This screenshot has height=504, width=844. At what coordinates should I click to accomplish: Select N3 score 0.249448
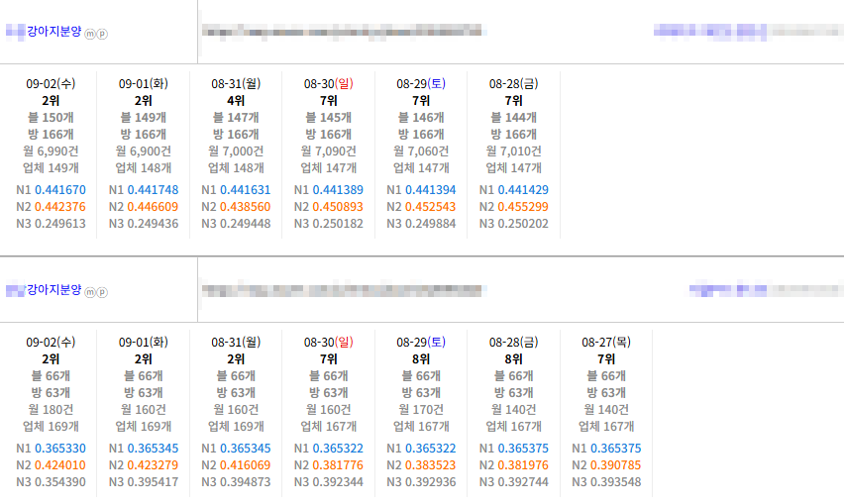[x=246, y=223]
